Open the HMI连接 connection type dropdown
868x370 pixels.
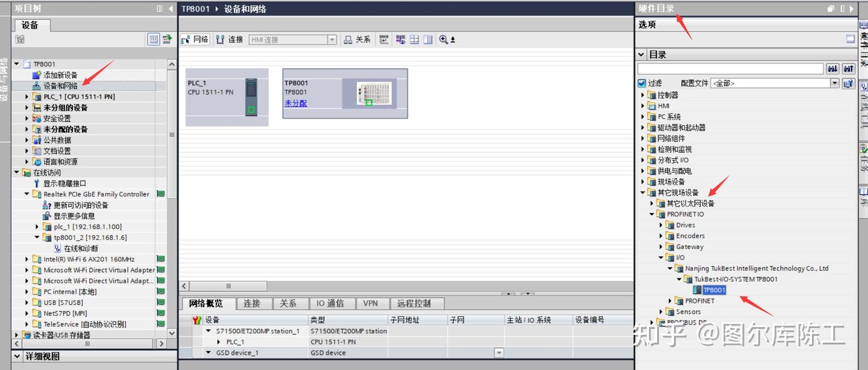[x=332, y=39]
